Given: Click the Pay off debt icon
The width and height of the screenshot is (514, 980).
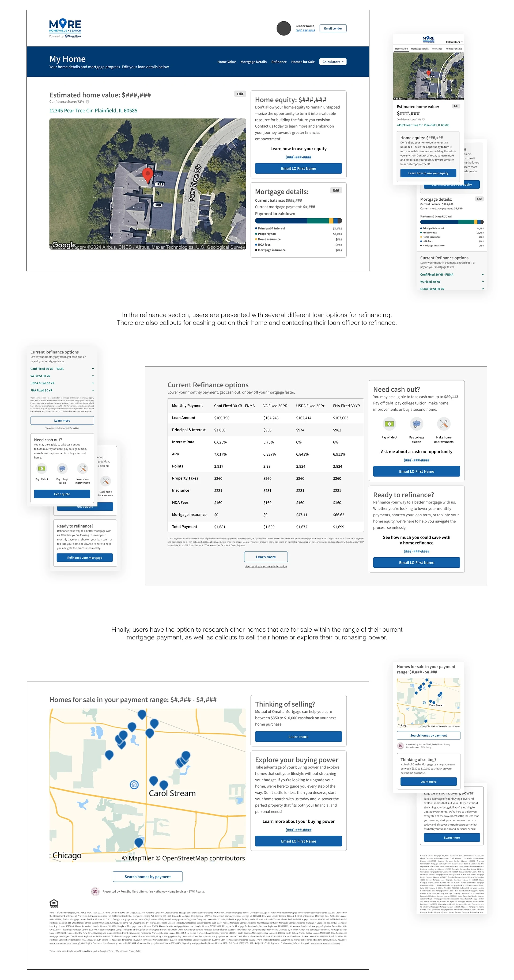Looking at the screenshot, I should point(389,424).
